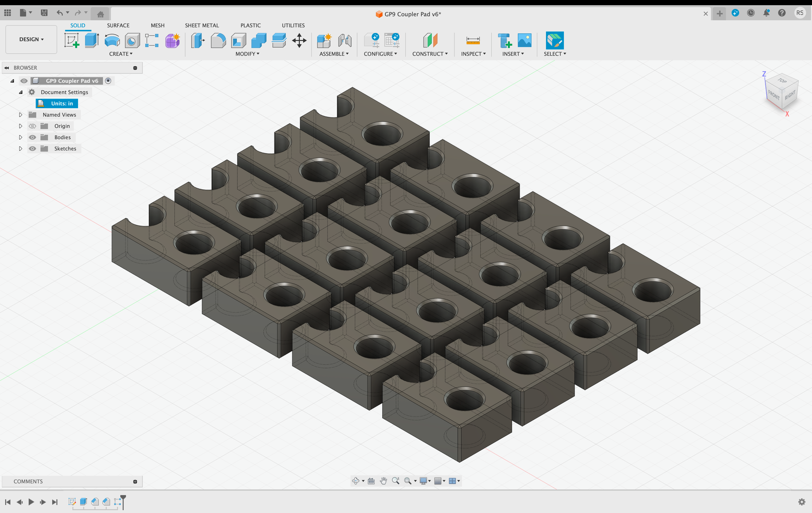Expand the Named Views folder
The image size is (812, 513).
tap(21, 115)
